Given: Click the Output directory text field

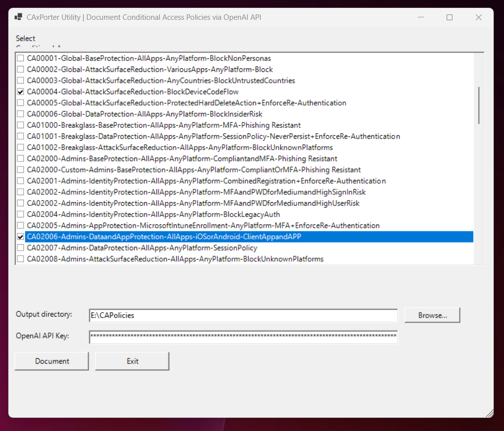Looking at the screenshot, I should [x=243, y=316].
